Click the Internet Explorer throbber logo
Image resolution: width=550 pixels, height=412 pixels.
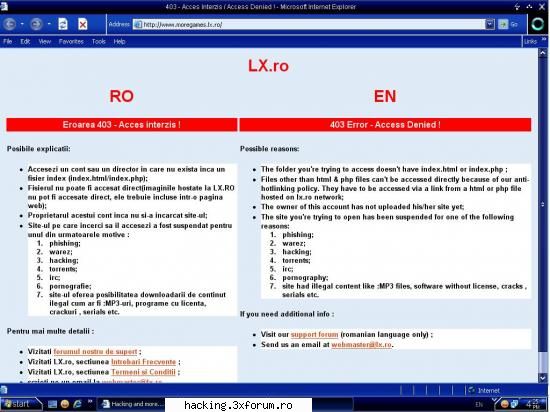537,24
